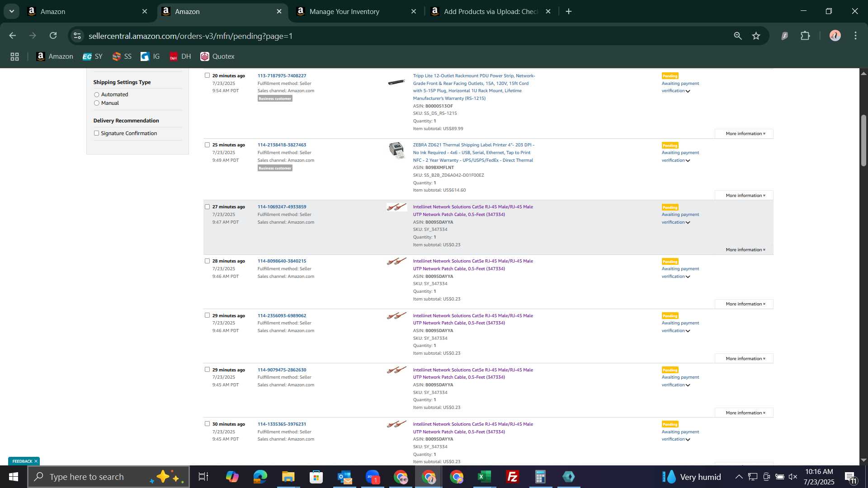
Task: Select the Automated shipping settings radio
Action: pos(96,94)
